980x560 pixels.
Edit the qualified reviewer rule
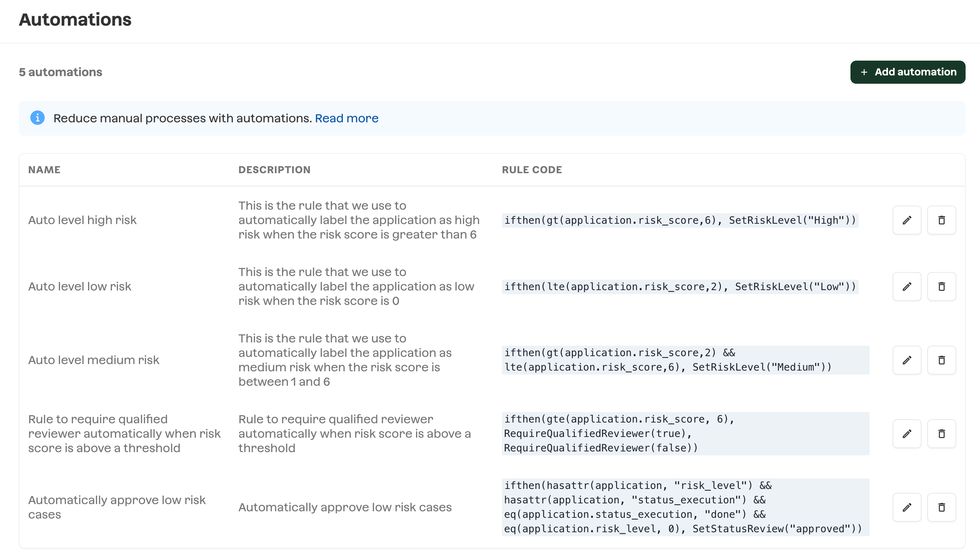coord(906,434)
